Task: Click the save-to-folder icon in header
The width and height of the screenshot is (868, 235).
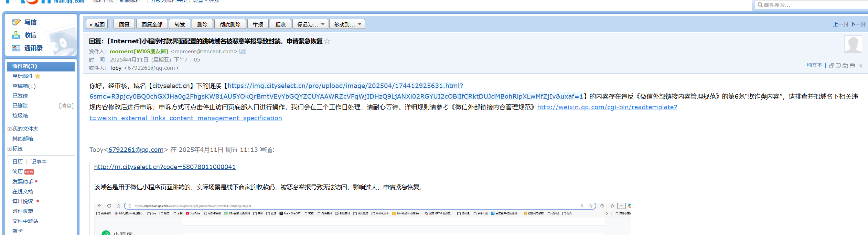Action: pyautogui.click(x=845, y=66)
